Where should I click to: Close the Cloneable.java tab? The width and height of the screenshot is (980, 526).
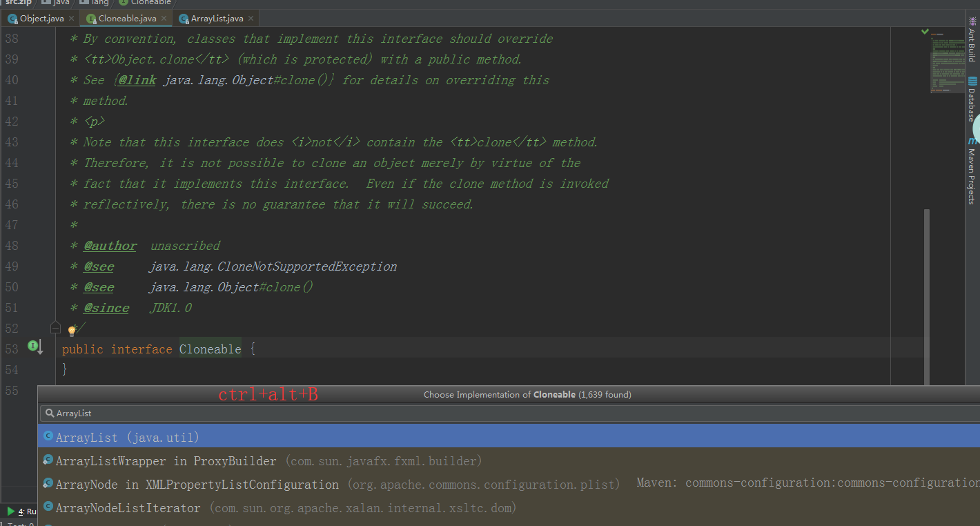164,19
